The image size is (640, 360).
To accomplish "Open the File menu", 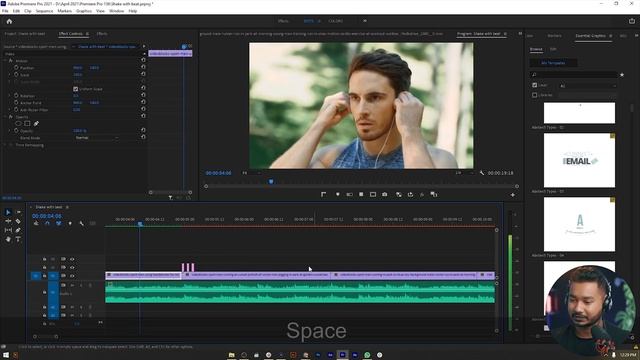I will pos(5,11).
